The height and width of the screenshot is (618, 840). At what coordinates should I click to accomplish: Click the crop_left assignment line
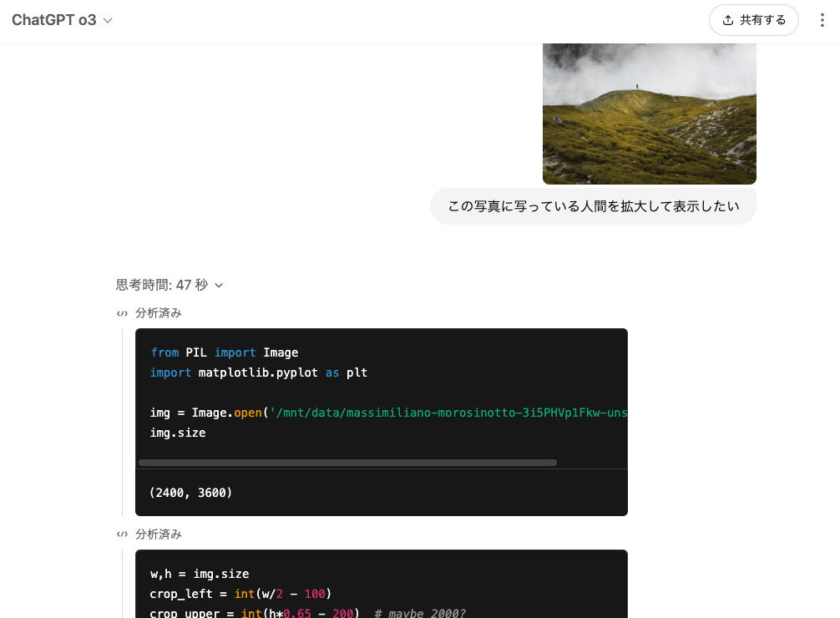240,594
